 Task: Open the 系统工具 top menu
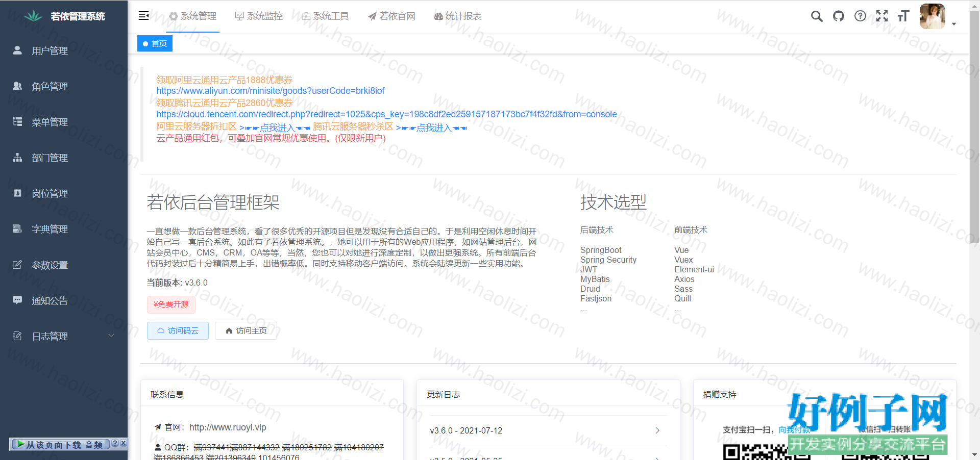click(325, 16)
